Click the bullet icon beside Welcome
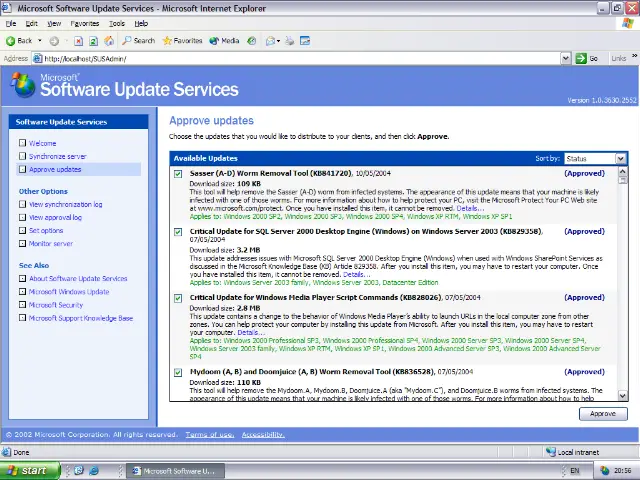This screenshot has height=480, width=640. (22, 143)
